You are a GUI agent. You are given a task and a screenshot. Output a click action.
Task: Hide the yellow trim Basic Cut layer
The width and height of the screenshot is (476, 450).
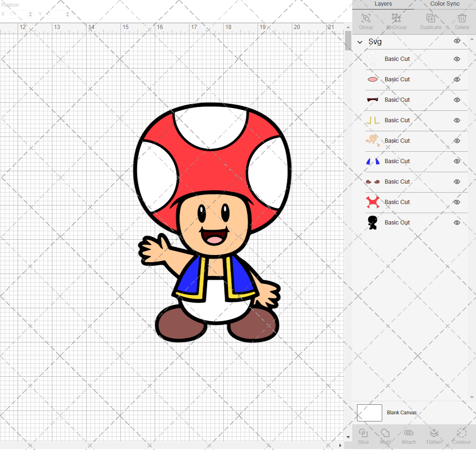(457, 120)
